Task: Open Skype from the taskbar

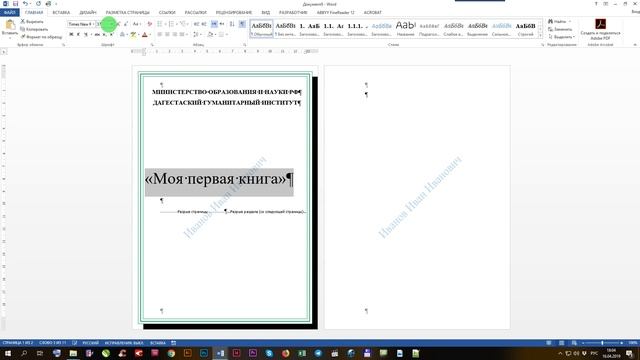Action: pyautogui.click(x=269, y=353)
